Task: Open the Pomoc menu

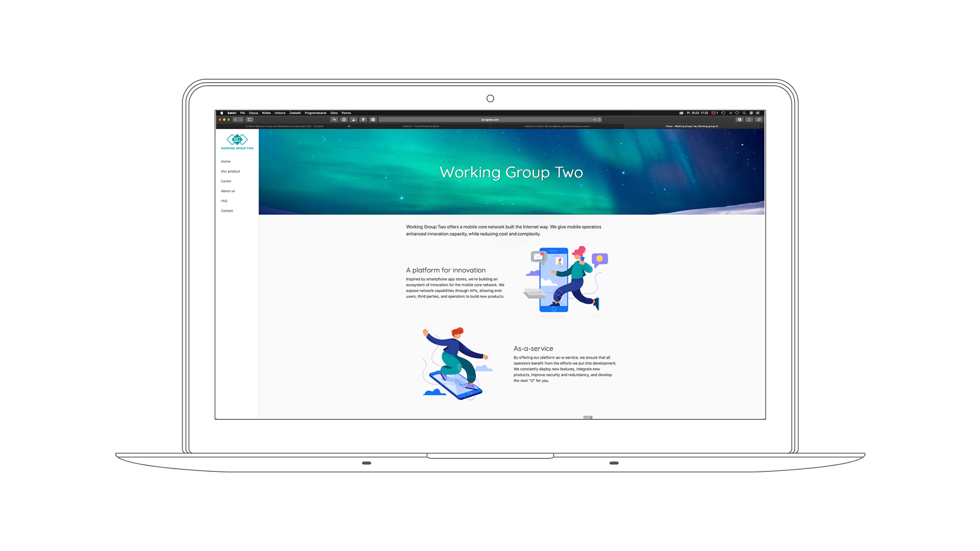Action: click(347, 113)
